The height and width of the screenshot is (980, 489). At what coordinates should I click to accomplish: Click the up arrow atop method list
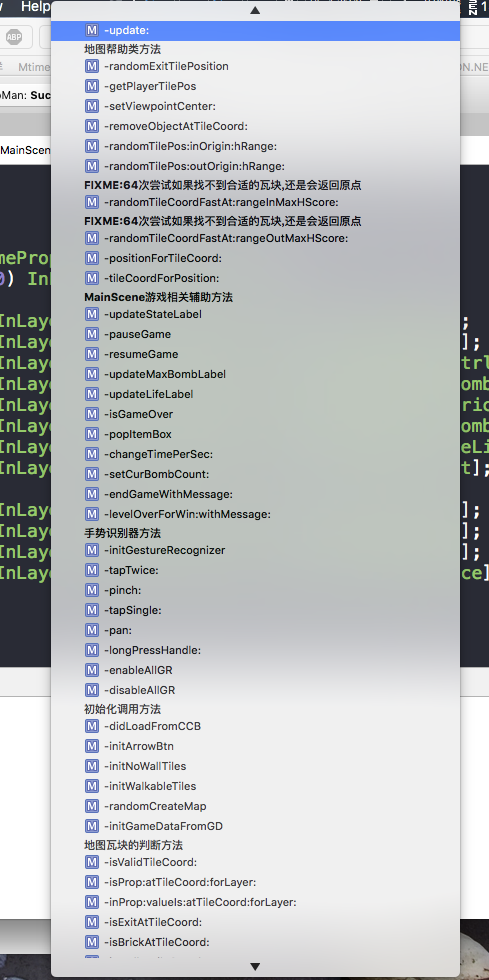255,11
